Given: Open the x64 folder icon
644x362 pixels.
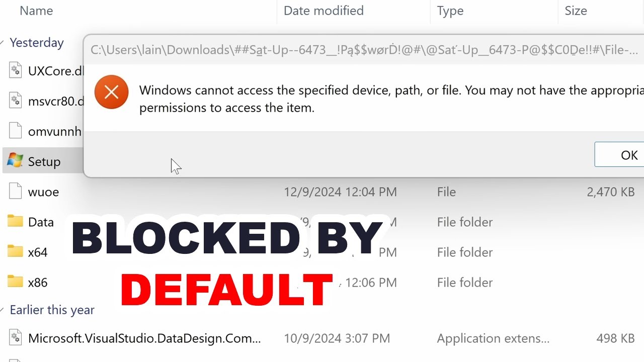Looking at the screenshot, I should click(15, 252).
